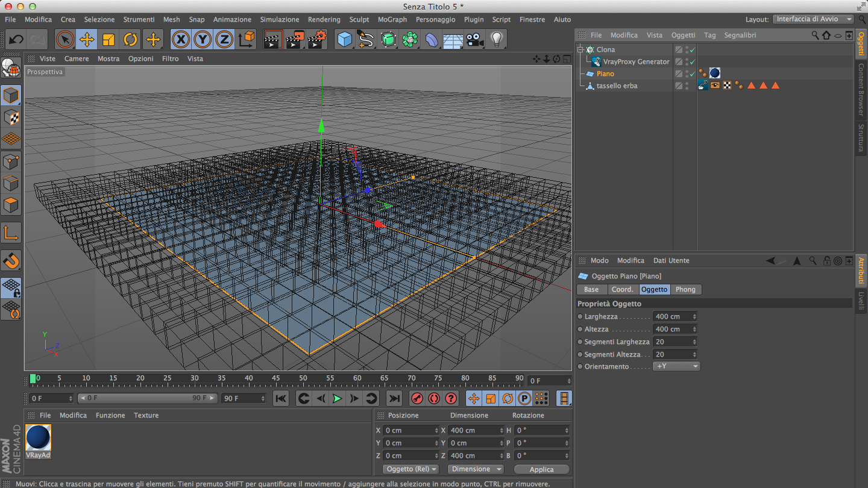Toggle the green checkmark of Clona object
Image resolution: width=868 pixels, height=488 pixels.
tap(693, 50)
